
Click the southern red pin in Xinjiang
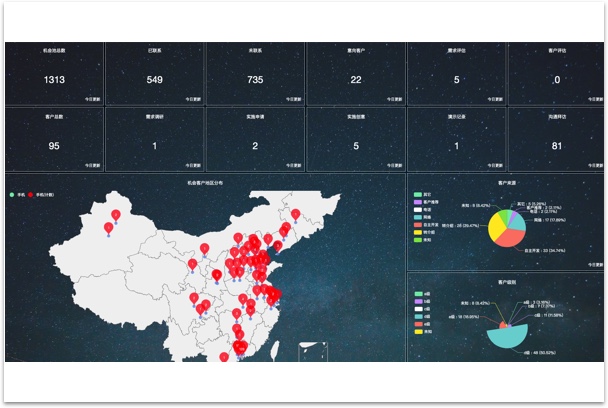(109, 228)
